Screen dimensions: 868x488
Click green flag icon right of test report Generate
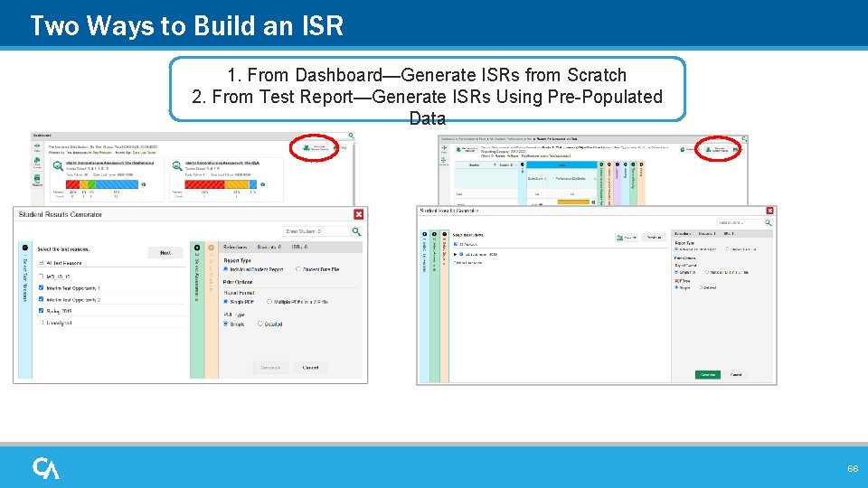tap(735, 149)
